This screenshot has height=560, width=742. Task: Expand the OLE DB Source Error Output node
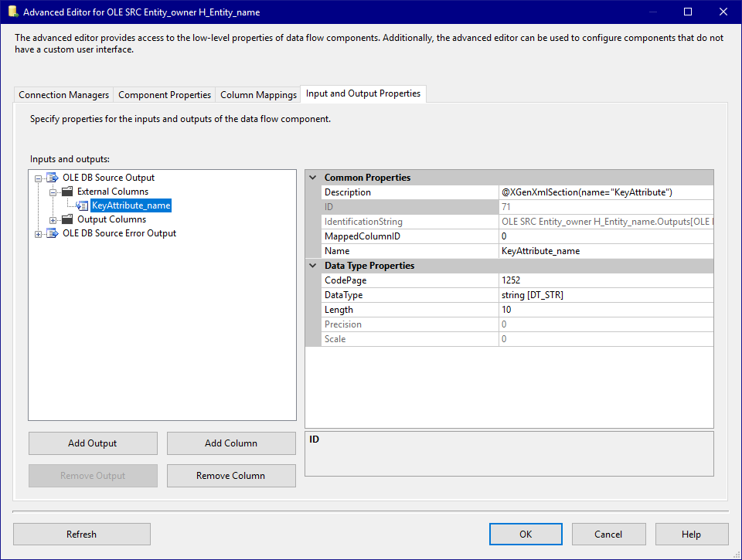pyautogui.click(x=39, y=234)
